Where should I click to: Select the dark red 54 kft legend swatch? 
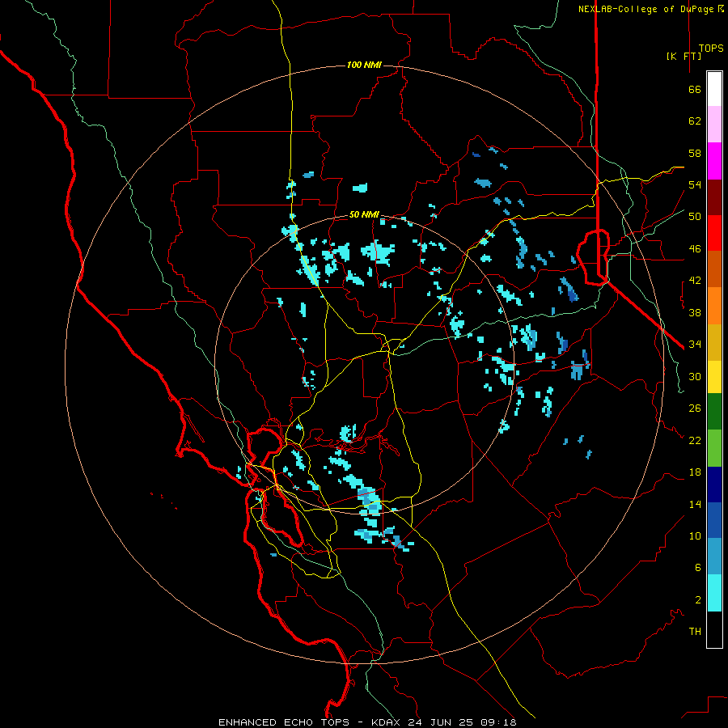[x=714, y=197]
